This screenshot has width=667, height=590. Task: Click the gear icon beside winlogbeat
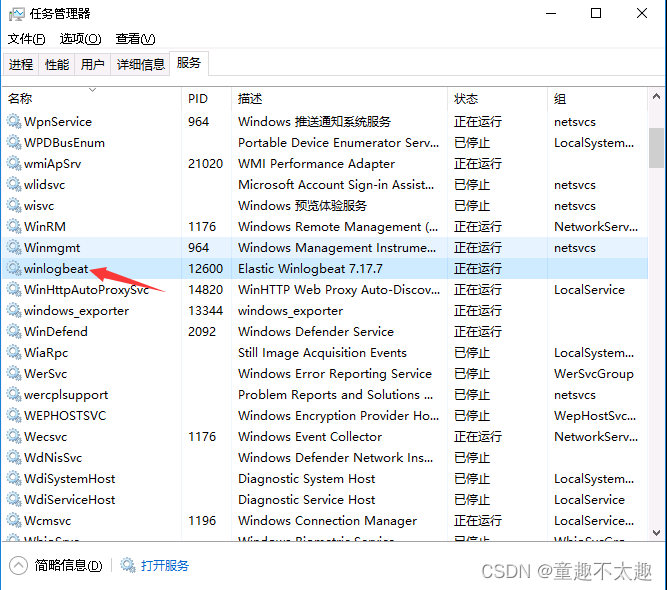click(14, 268)
